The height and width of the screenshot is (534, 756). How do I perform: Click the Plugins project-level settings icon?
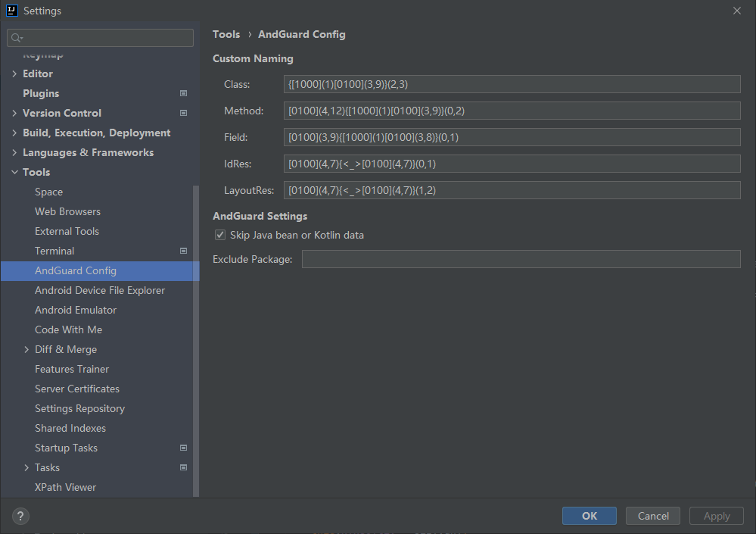click(x=183, y=93)
